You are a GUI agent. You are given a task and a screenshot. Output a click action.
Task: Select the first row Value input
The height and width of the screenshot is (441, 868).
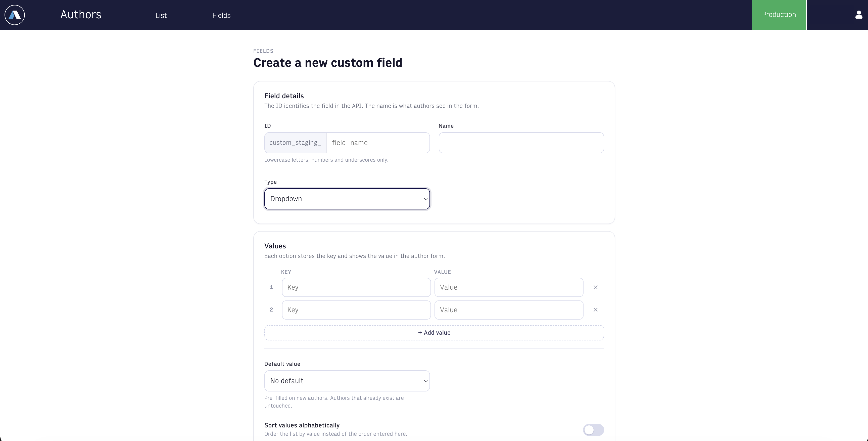click(x=509, y=287)
